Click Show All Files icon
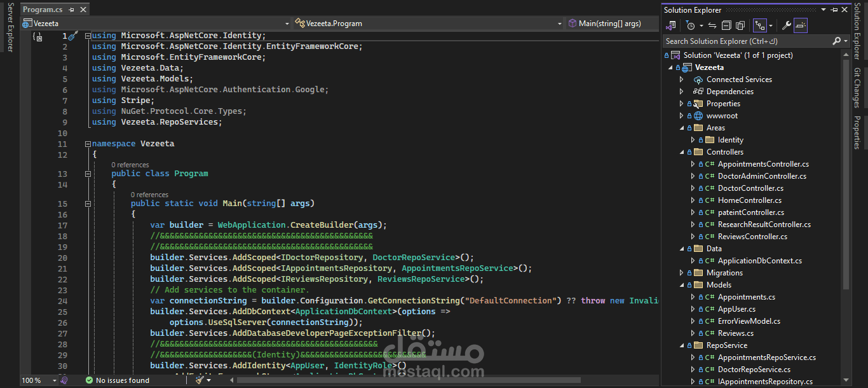The image size is (868, 388). 740,25
